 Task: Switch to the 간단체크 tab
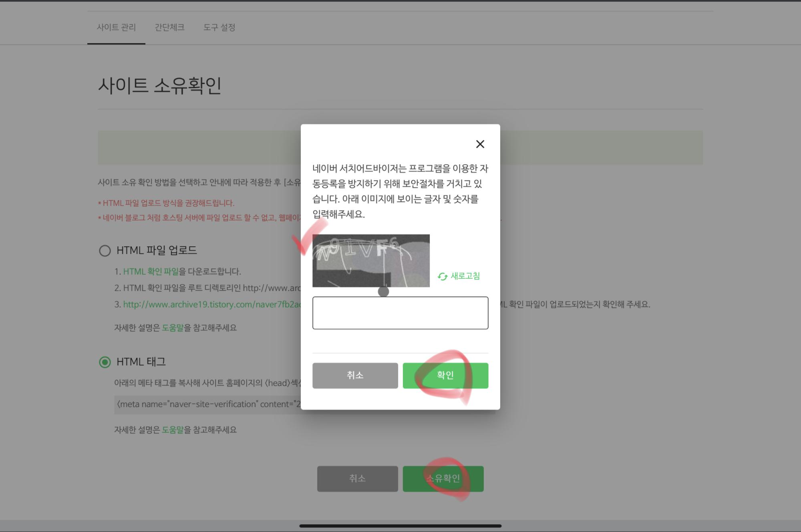tap(169, 27)
